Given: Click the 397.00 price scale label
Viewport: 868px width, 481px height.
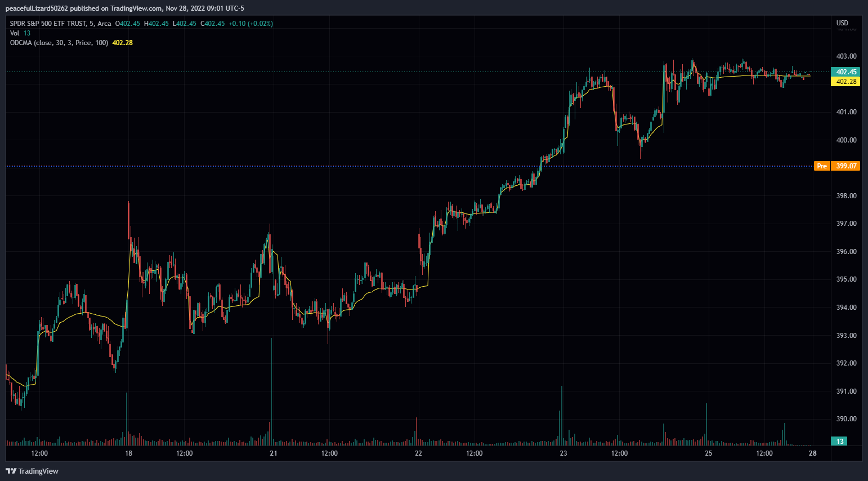Looking at the screenshot, I should (x=846, y=224).
